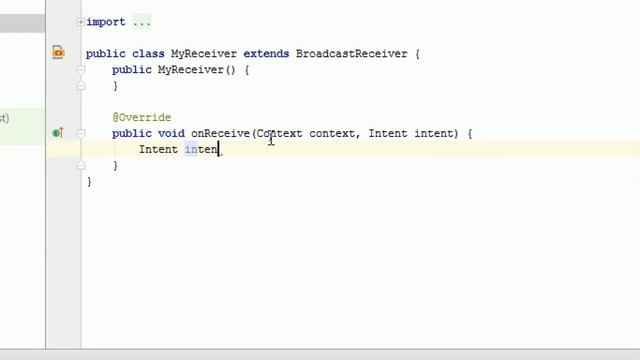Viewport: 640px width, 360px height.
Task: Click the constructor closing brace fold marker
Action: coord(81,86)
